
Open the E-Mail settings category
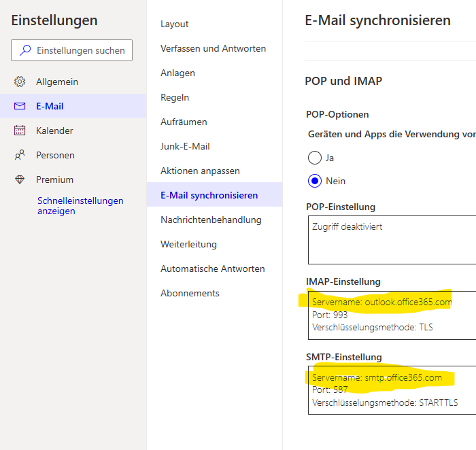point(73,106)
